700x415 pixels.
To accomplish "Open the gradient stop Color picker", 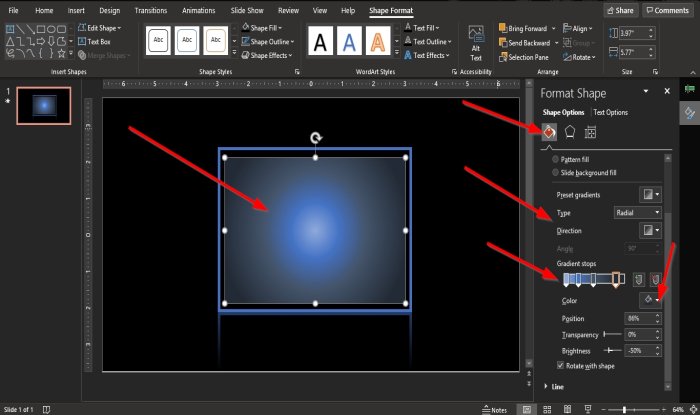I will pyautogui.click(x=650, y=300).
